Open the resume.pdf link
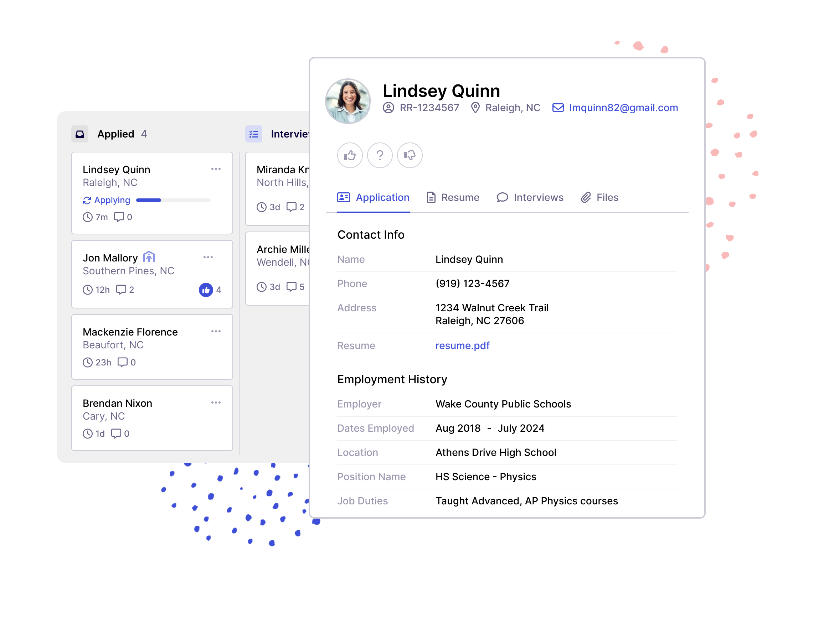The width and height of the screenshot is (834, 644). pos(462,346)
